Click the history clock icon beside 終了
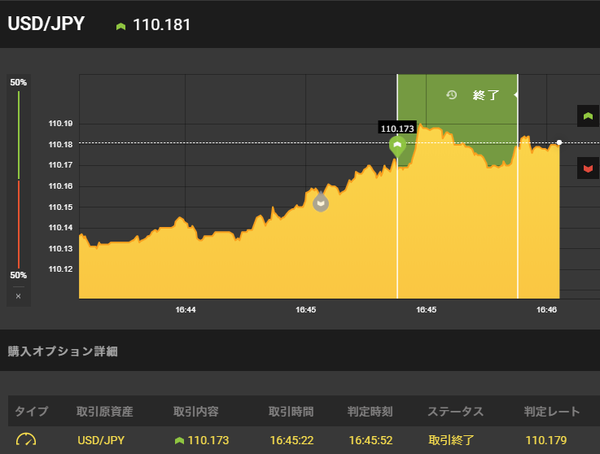Viewport: 600px width, 454px height. (452, 95)
